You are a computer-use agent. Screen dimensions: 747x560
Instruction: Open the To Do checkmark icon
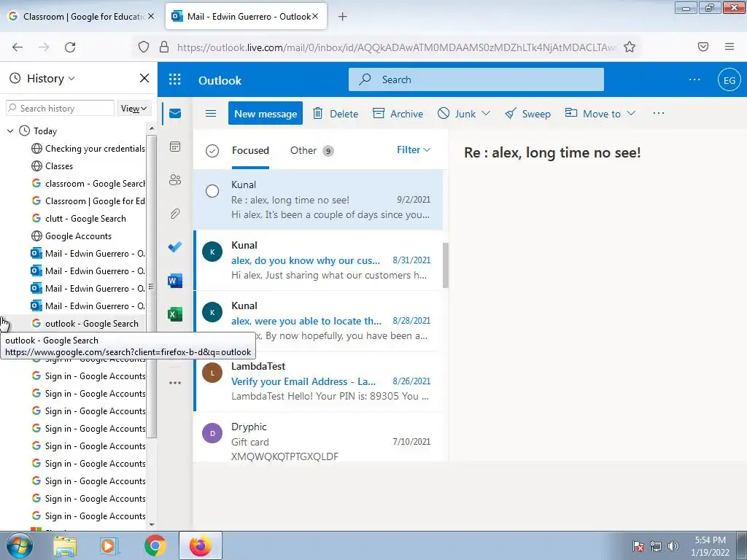point(175,246)
